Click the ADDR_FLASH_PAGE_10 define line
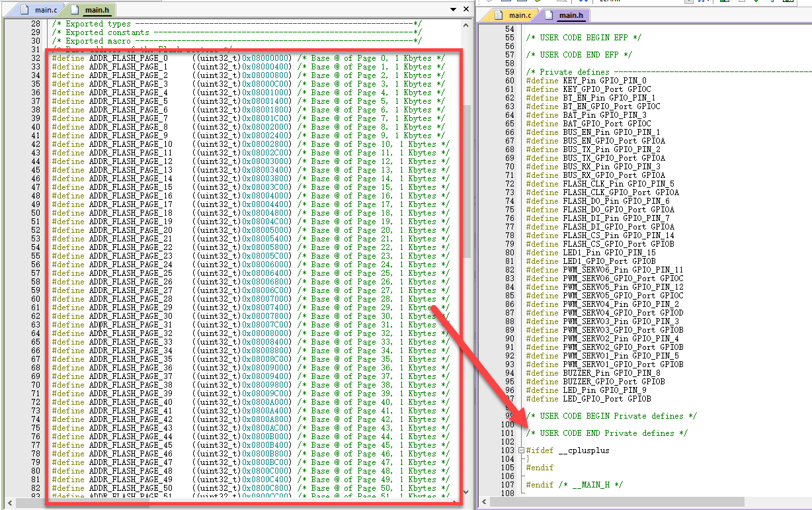 (251, 144)
